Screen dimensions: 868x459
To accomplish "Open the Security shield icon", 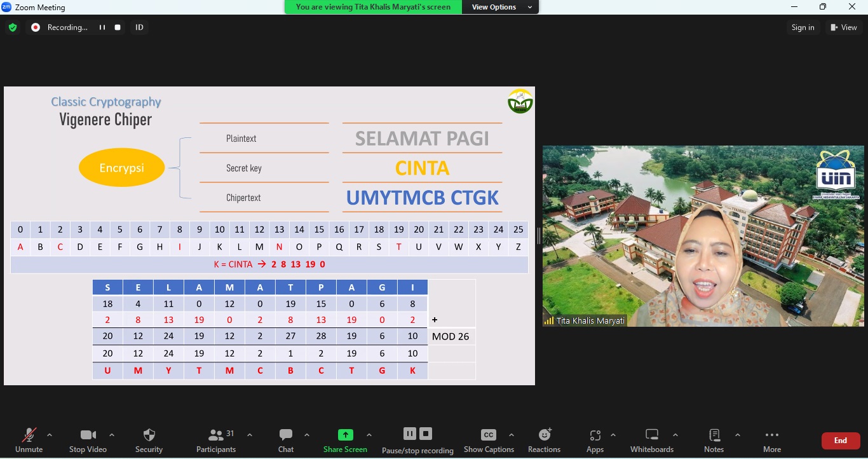I will coord(149,435).
